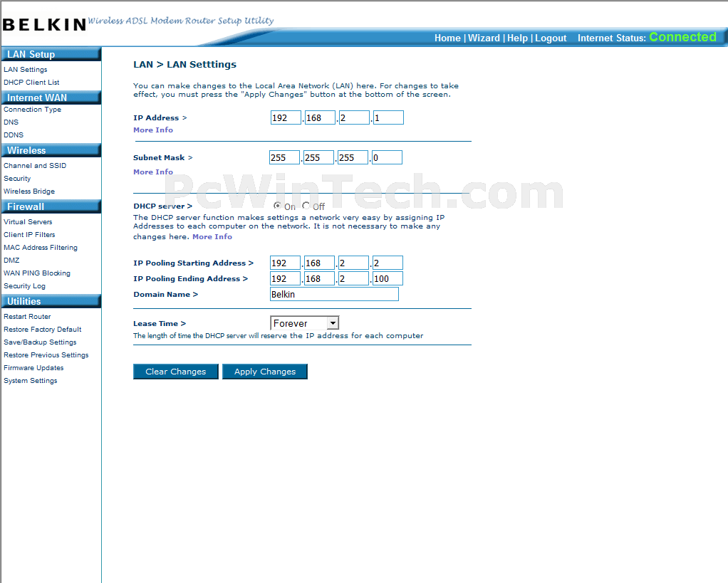This screenshot has width=728, height=583.
Task: Focus IP Address first octet field
Action: [x=286, y=117]
